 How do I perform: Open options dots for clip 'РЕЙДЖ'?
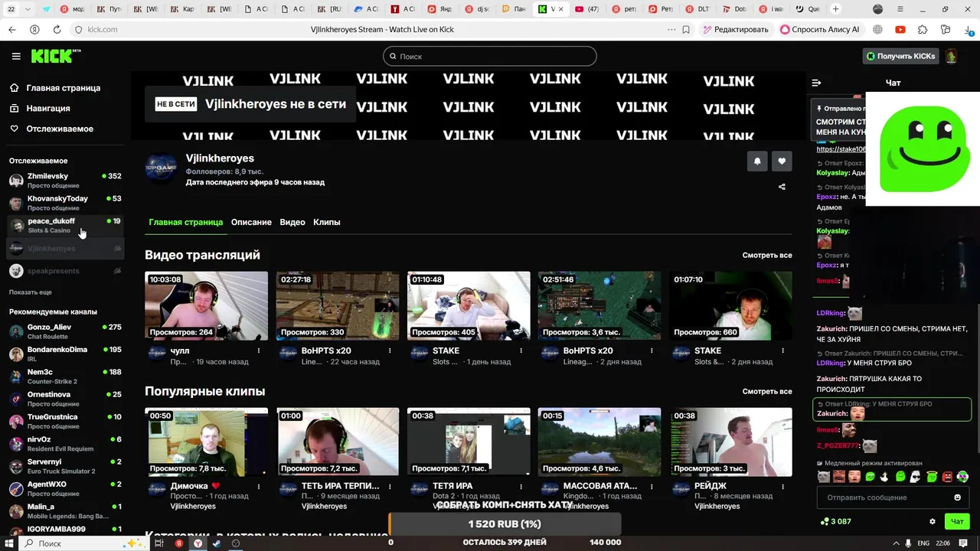coord(782,486)
